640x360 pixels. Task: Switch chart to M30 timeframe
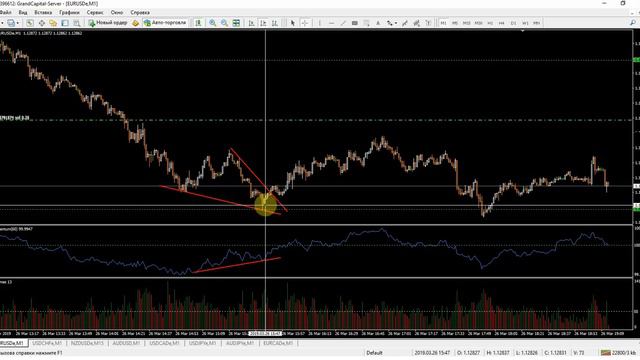coord(478,23)
